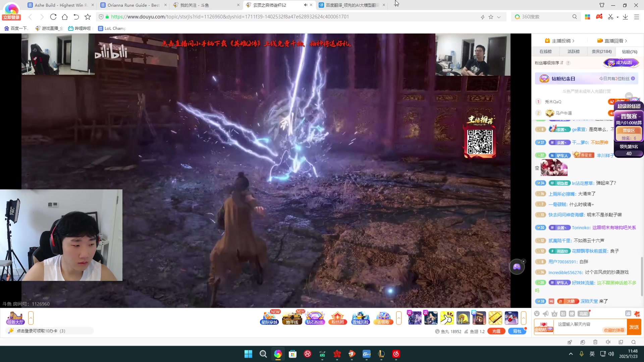Click the 360搜索 search box
Screen dimensions: 644x362
coord(546,17)
